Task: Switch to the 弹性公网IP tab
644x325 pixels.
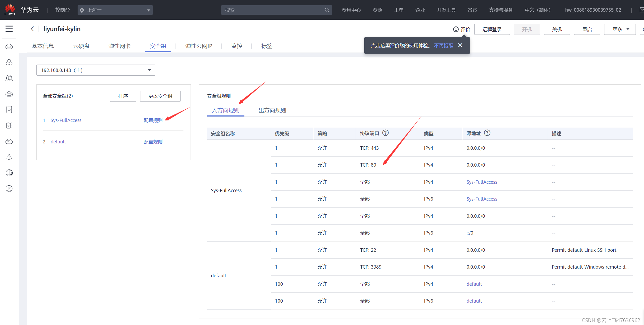Action: coord(198,46)
